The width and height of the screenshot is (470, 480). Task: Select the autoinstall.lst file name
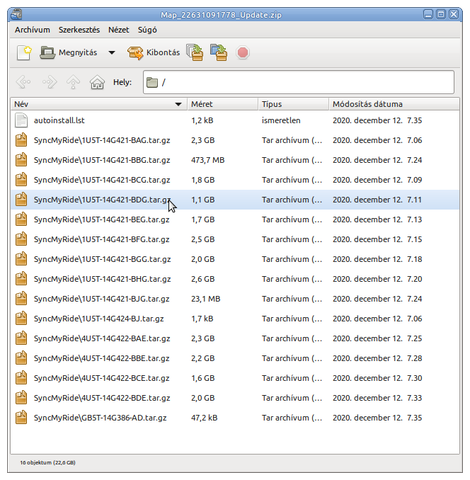pyautogui.click(x=59, y=120)
